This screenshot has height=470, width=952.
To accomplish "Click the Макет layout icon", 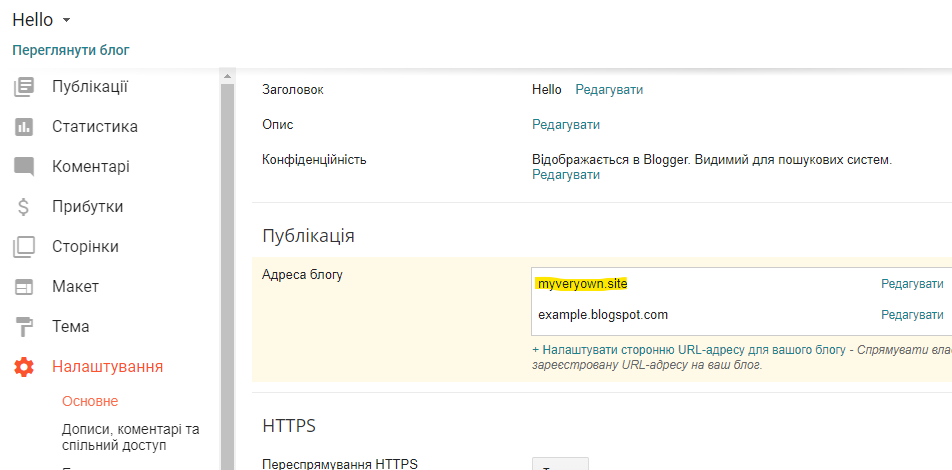I will tap(24, 287).
